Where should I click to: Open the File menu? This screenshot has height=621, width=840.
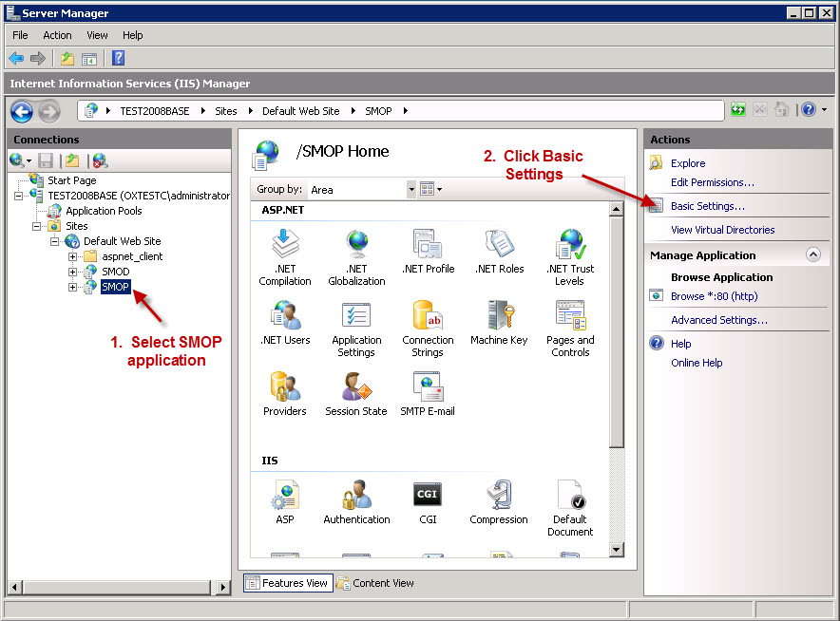[20, 35]
